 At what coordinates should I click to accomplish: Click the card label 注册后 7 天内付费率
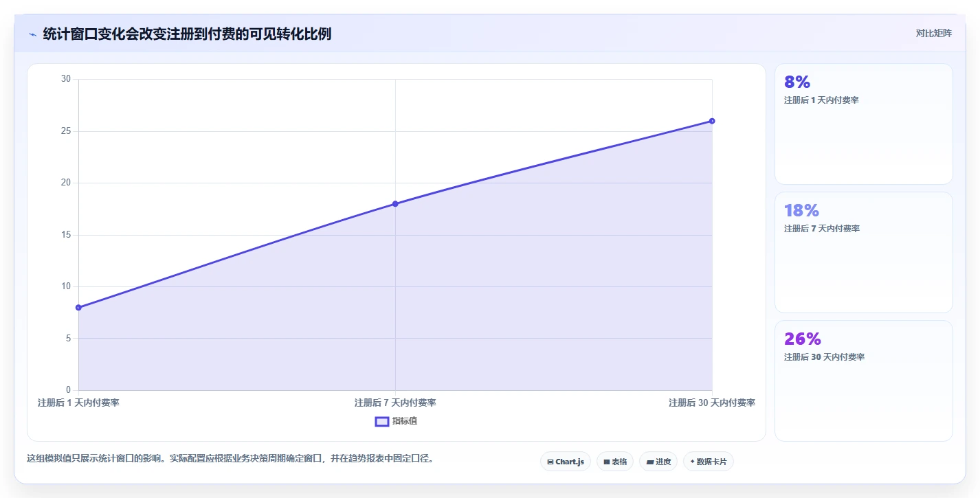pos(822,229)
